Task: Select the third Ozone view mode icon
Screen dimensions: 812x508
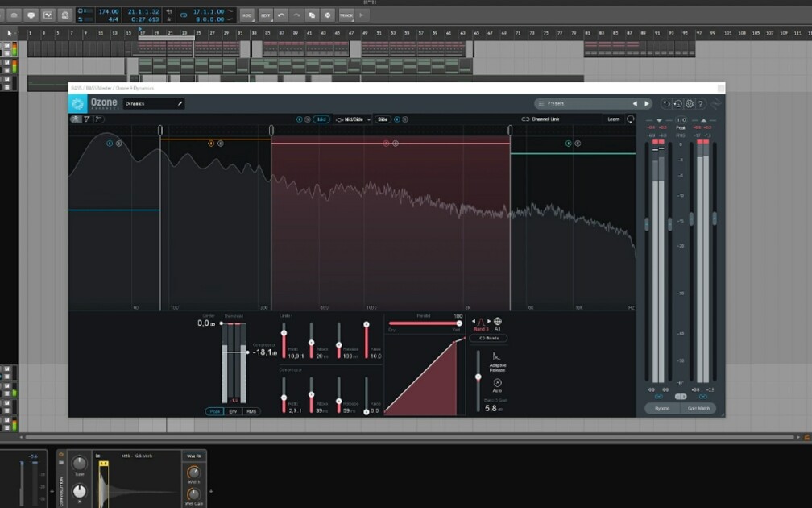Action: click(x=98, y=119)
